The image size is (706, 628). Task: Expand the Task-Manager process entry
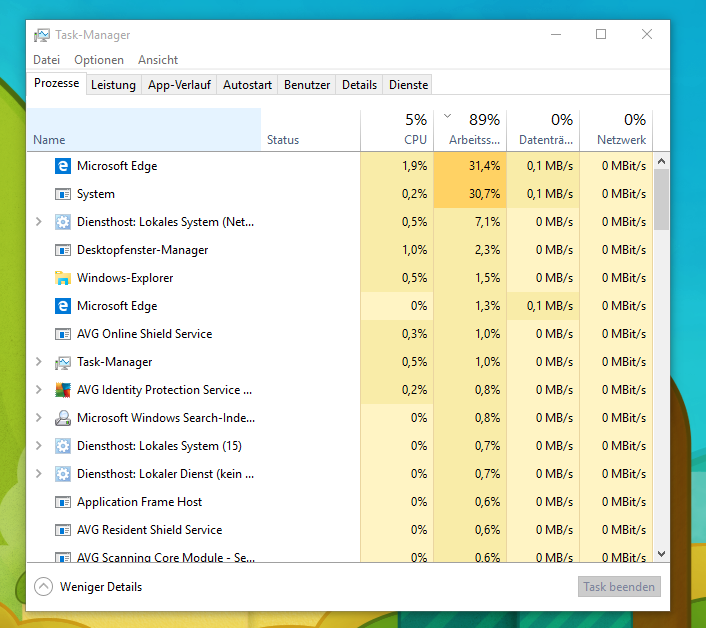point(39,362)
